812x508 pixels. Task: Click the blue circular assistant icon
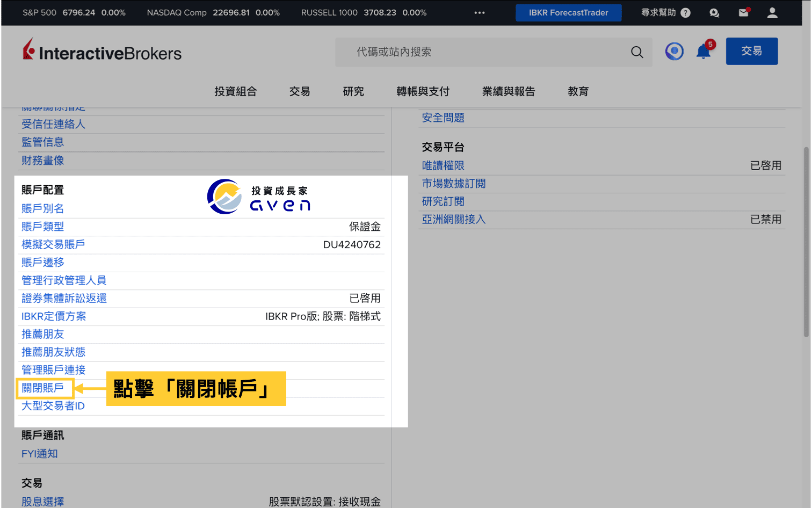tap(674, 51)
